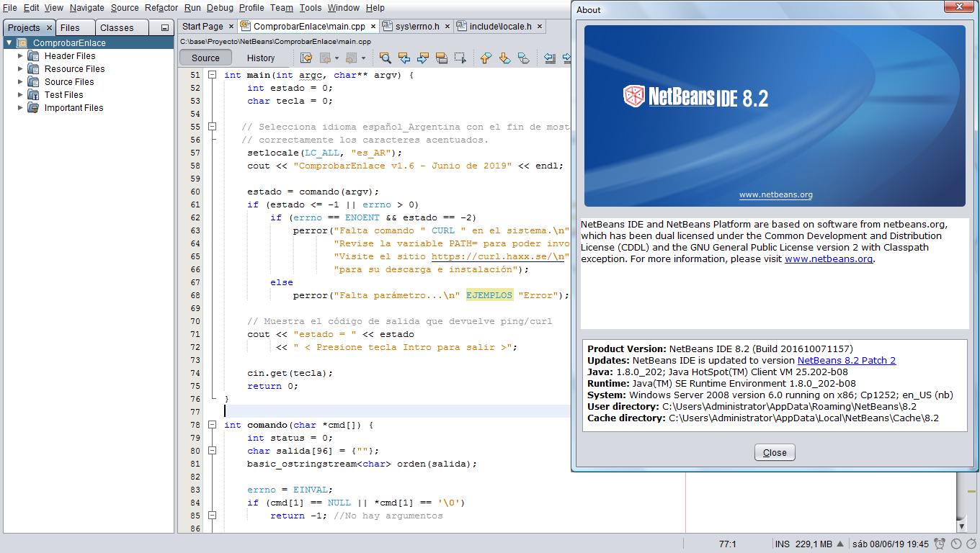Click the Important Files folder icon

tap(33, 108)
